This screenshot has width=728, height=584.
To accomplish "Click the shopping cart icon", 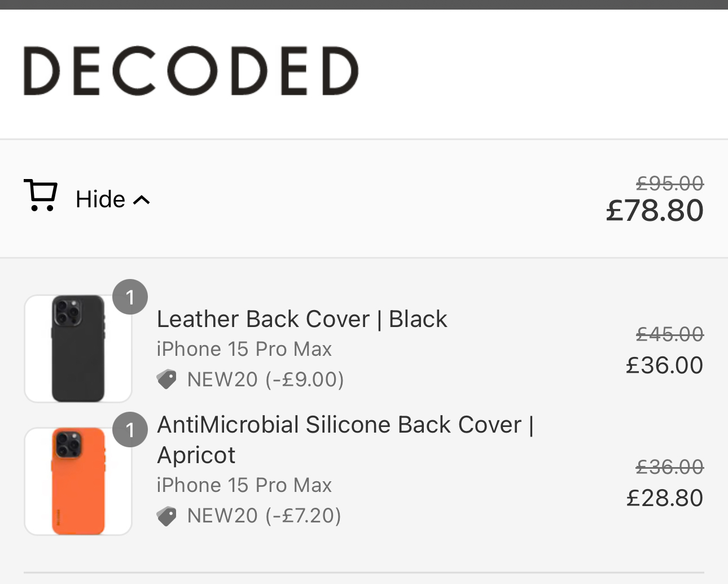I will (41, 195).
